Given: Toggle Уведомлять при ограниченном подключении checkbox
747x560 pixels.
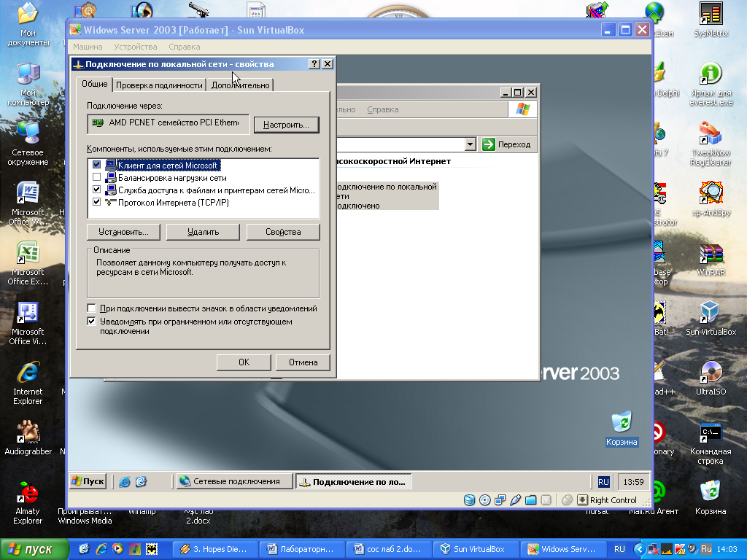Looking at the screenshot, I should (91, 322).
